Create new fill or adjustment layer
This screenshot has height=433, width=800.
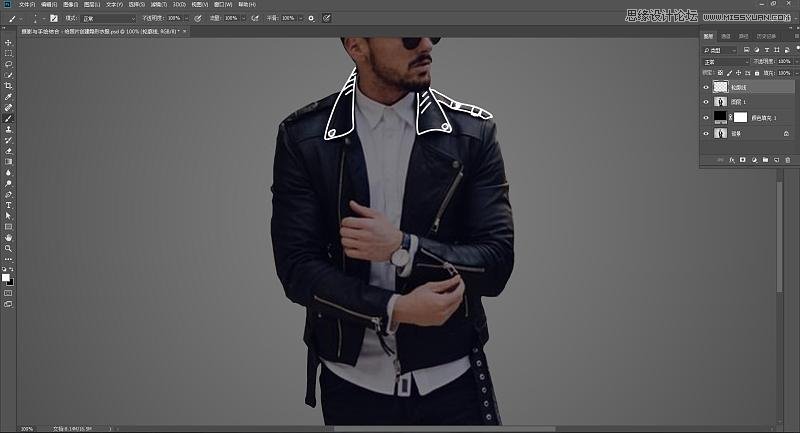coord(754,160)
